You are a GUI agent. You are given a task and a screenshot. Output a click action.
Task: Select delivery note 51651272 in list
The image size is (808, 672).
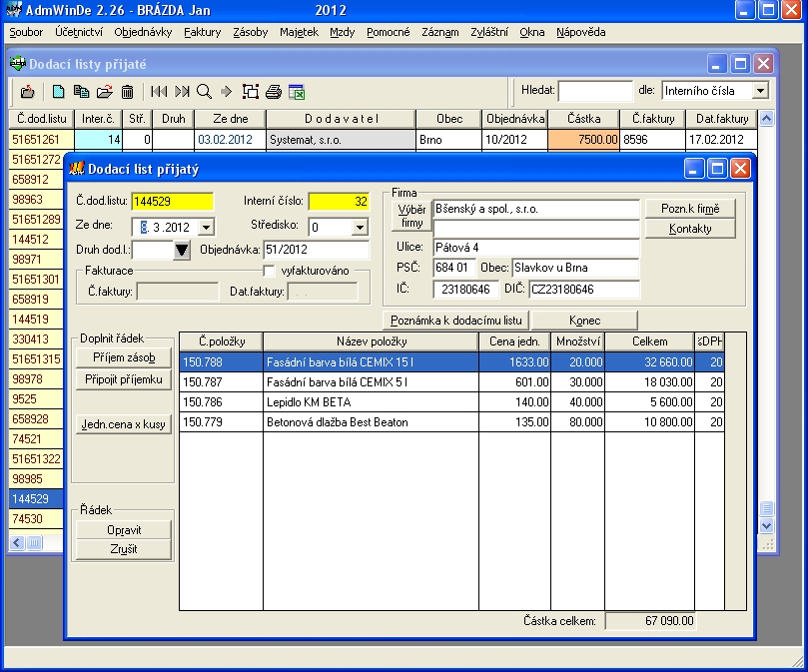click(x=36, y=159)
